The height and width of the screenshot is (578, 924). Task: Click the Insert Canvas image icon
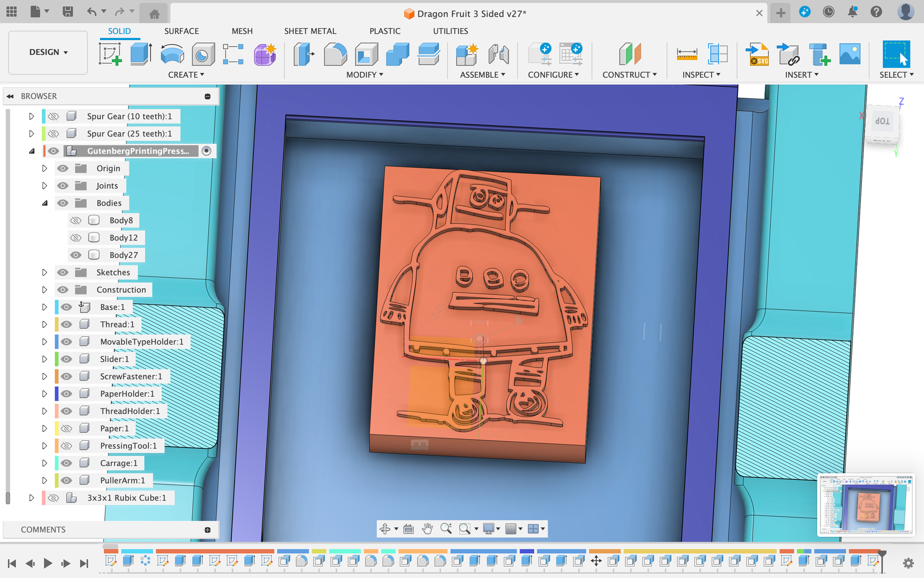850,54
